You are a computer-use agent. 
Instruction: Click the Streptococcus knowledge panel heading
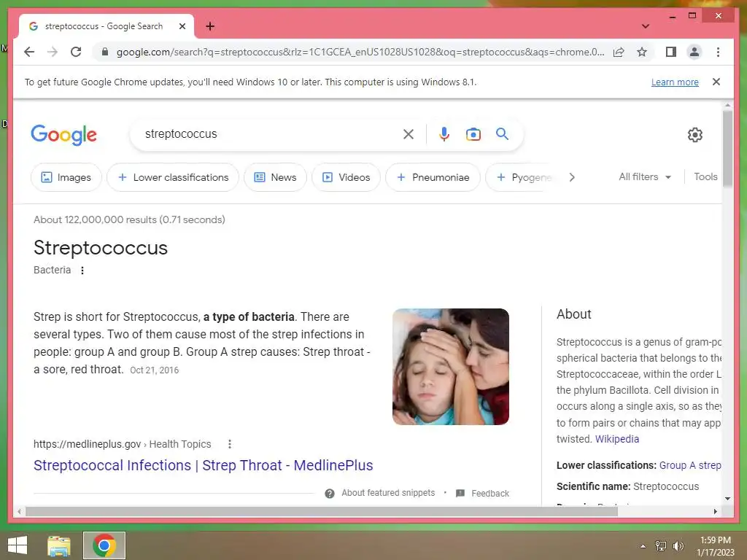[x=101, y=248]
